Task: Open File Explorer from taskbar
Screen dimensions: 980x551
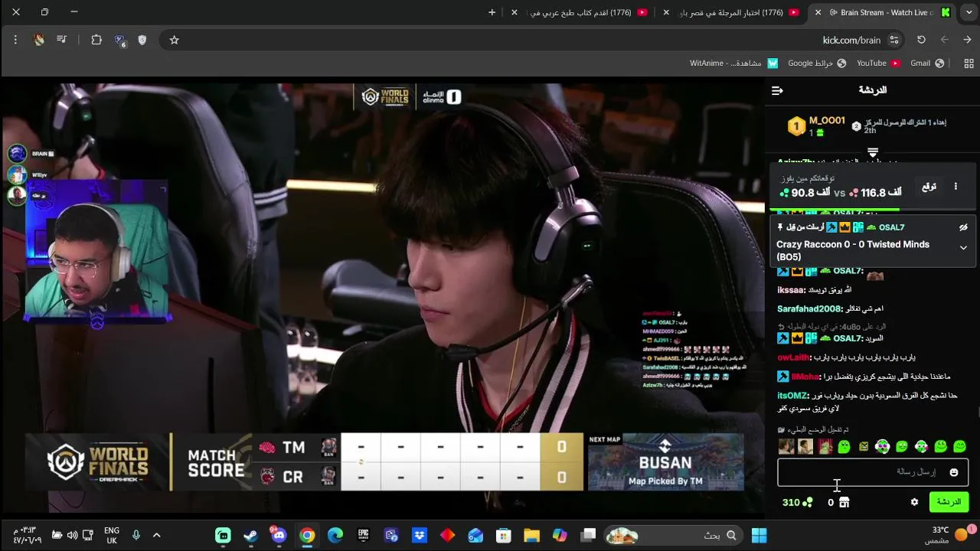Action: (531, 536)
